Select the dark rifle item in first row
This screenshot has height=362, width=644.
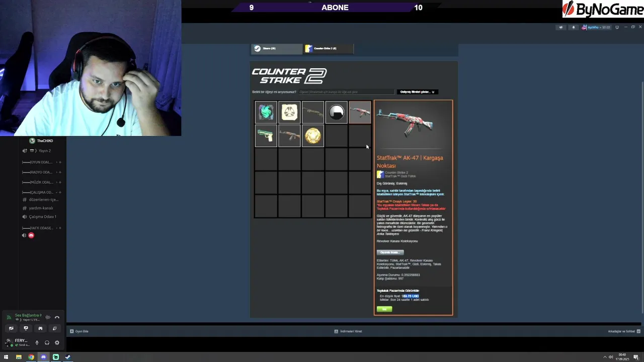[x=313, y=112]
